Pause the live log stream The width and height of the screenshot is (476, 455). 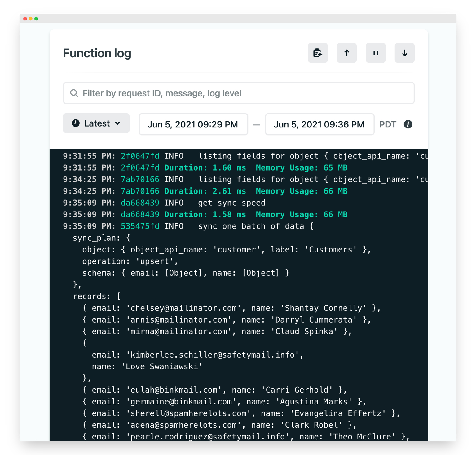(x=376, y=53)
